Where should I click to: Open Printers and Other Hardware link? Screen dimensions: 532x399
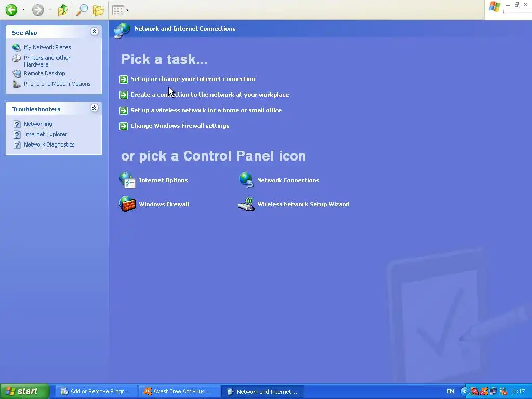click(x=47, y=61)
